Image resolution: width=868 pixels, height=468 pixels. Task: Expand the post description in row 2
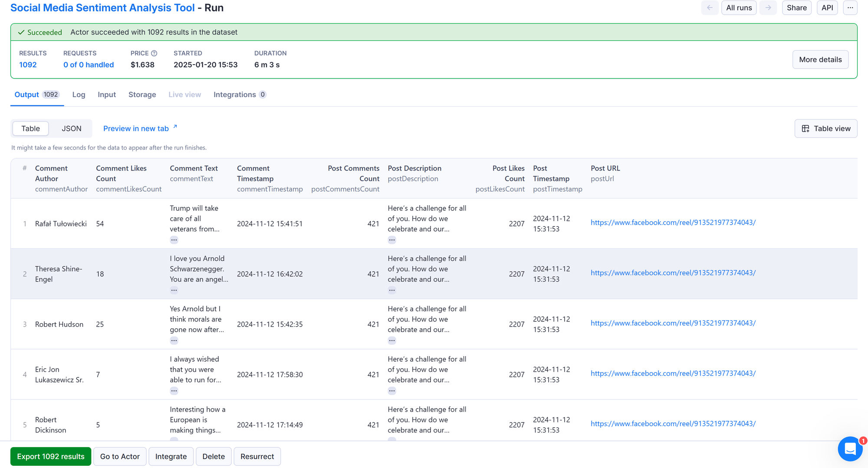click(392, 290)
